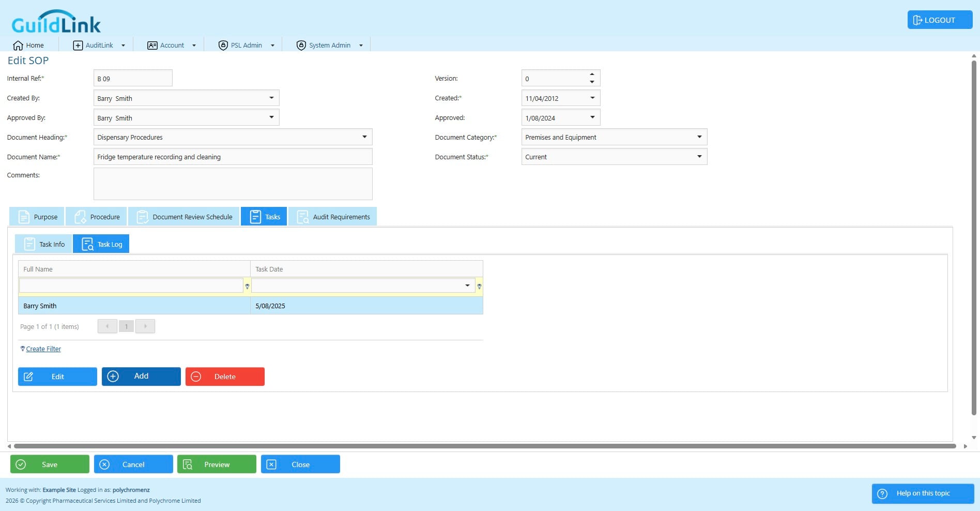Click the AuditLink plus-box icon

tap(78, 46)
